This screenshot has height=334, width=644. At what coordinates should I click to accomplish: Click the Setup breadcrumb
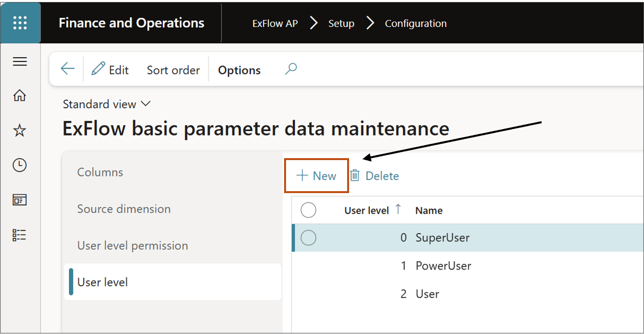pos(341,23)
